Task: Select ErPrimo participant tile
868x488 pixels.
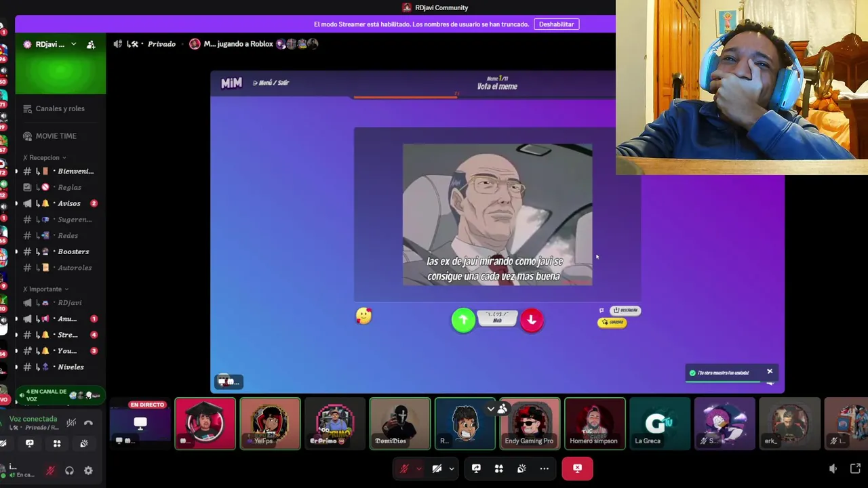Action: [x=335, y=424]
